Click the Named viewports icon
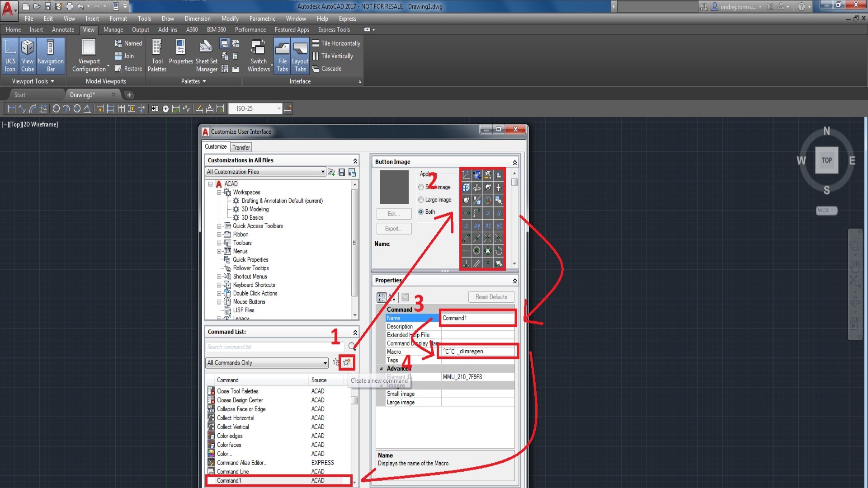This screenshot has height=488, width=868. (x=128, y=43)
